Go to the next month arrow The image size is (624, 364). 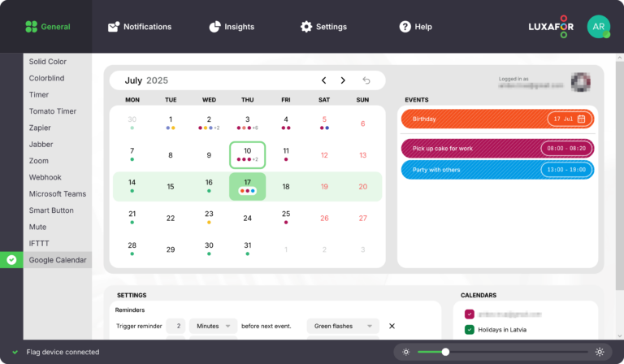tap(343, 80)
